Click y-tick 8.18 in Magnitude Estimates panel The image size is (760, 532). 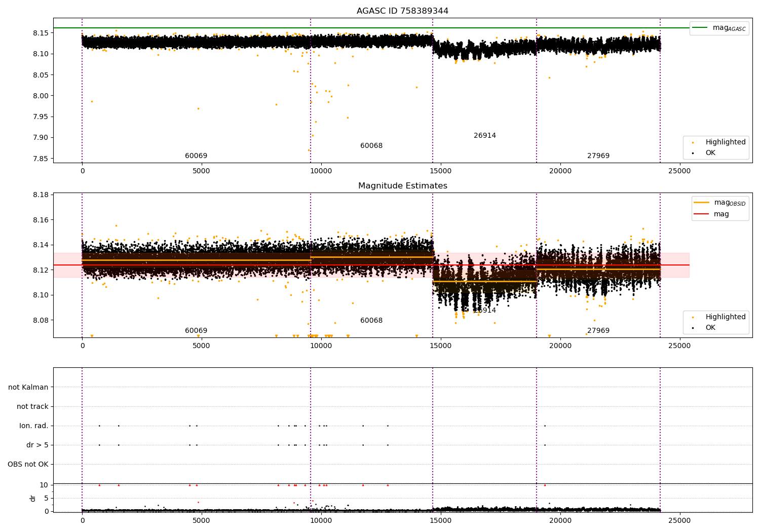pos(41,195)
